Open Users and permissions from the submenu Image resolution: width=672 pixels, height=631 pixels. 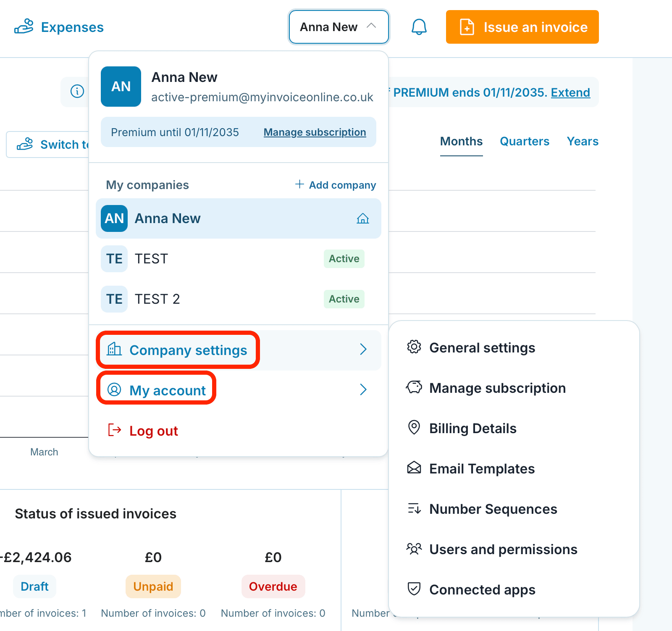(503, 549)
